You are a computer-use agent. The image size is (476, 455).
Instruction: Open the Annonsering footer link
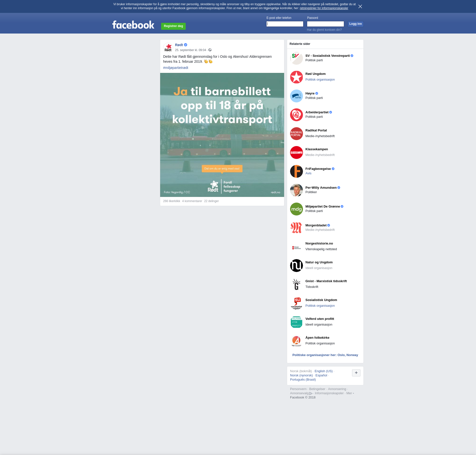337,389
